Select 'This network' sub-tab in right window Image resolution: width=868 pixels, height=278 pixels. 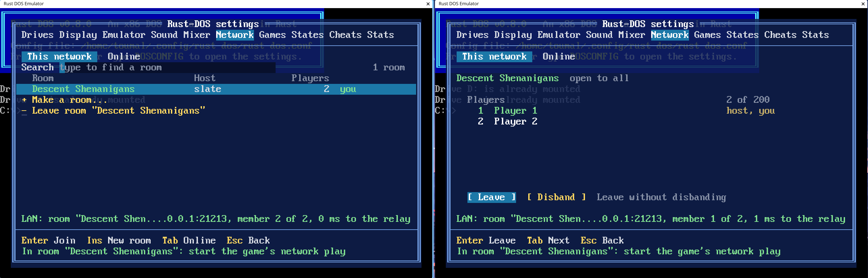click(494, 56)
